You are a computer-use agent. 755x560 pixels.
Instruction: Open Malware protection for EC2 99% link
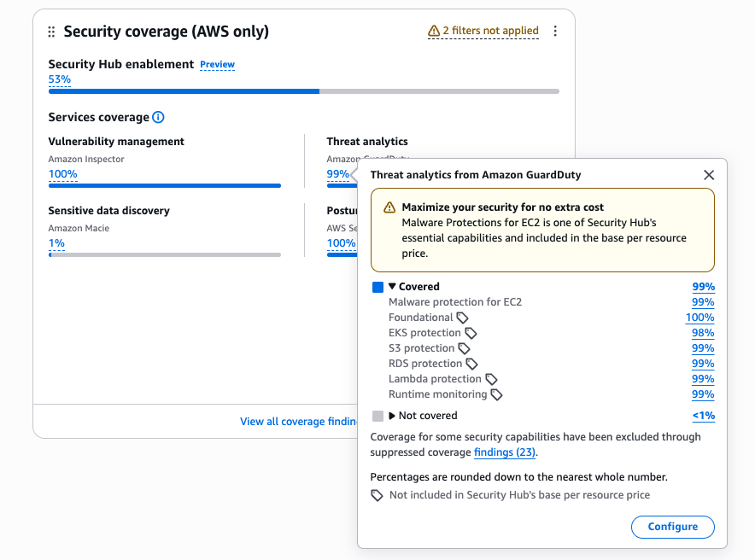703,302
